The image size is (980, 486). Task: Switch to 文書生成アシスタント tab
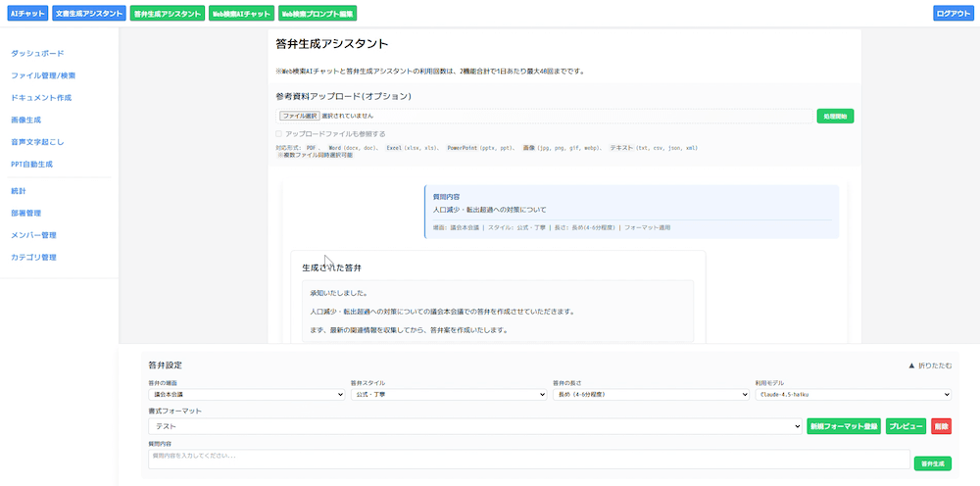(89, 14)
